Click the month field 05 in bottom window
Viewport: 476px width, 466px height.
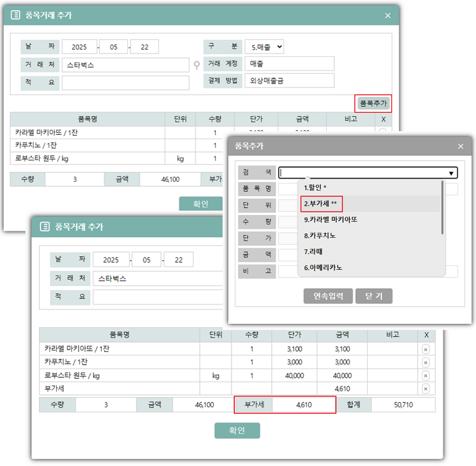(147, 260)
